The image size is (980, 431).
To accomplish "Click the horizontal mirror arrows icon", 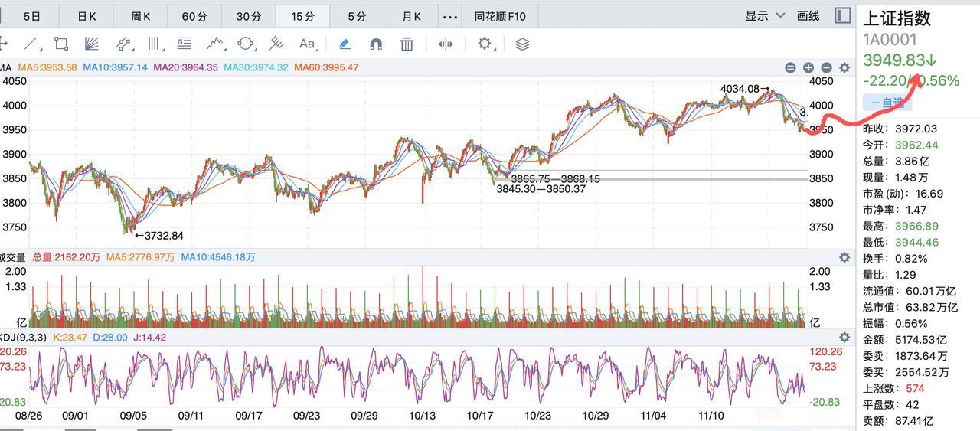I will click(x=446, y=44).
